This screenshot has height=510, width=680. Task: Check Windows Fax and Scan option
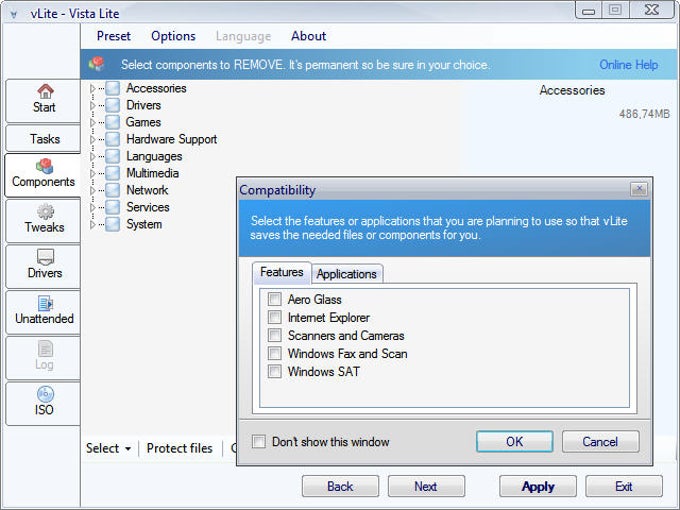pos(274,353)
